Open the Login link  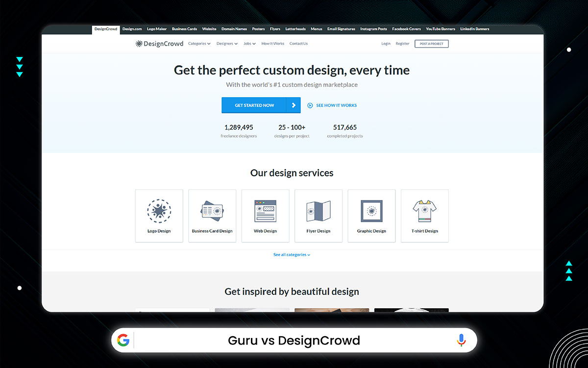[x=386, y=44]
